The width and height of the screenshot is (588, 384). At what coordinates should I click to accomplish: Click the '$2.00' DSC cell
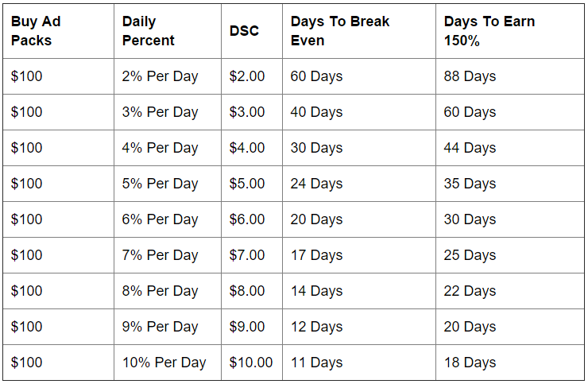pyautogui.click(x=247, y=76)
